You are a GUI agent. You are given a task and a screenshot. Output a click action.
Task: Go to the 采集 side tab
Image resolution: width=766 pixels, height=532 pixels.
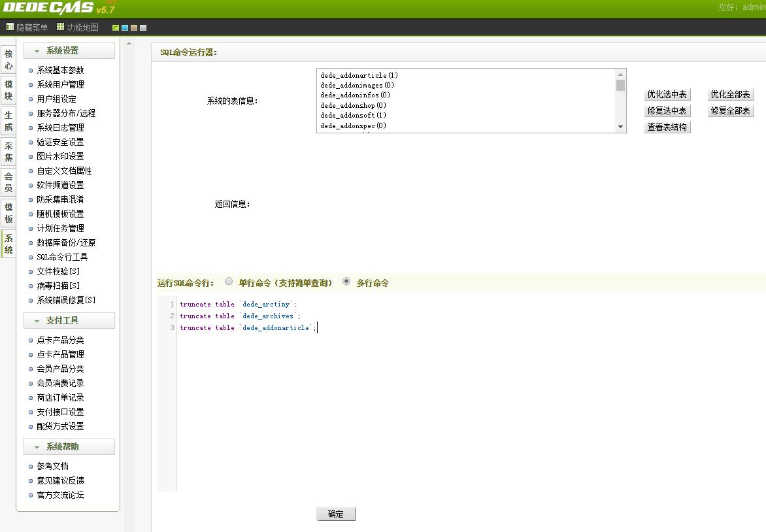click(x=8, y=152)
